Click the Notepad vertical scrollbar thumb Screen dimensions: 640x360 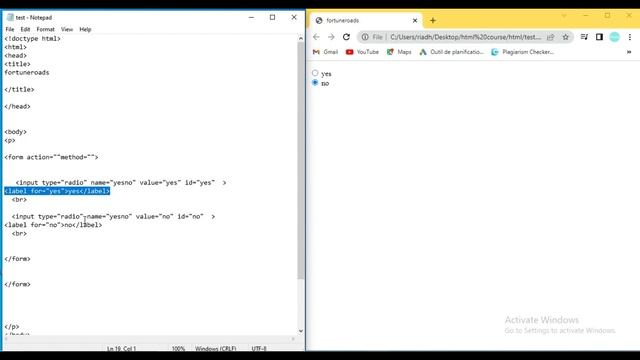click(x=301, y=161)
